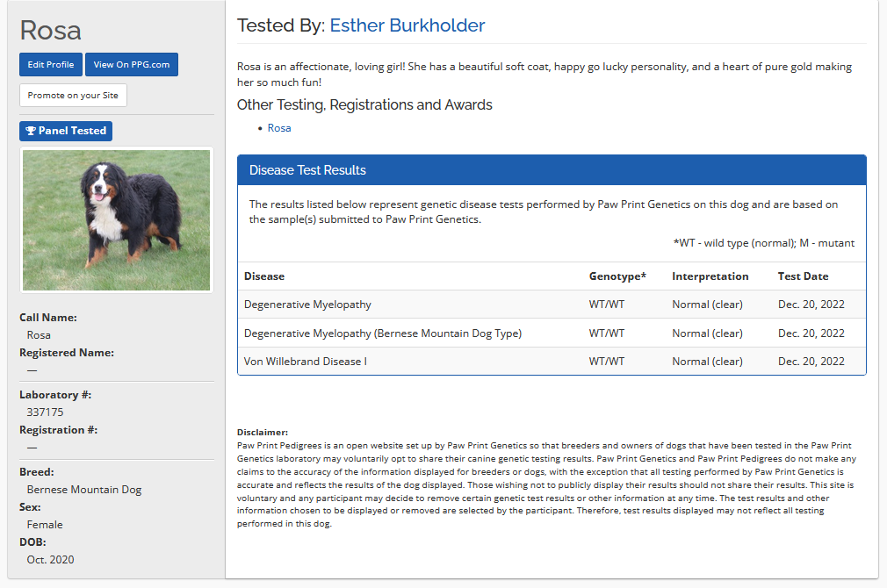Image resolution: width=887 pixels, height=588 pixels.
Task: Click Promote on your Site button
Action: pos(73,95)
